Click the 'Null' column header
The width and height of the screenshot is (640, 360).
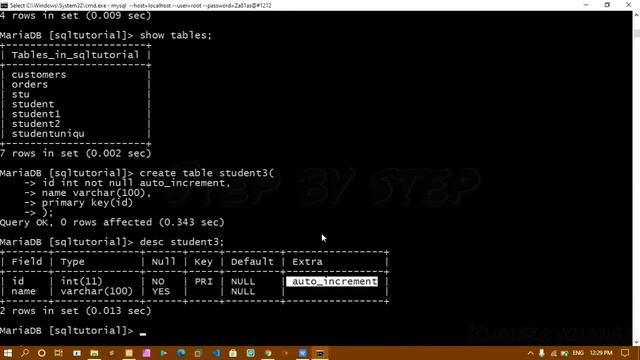pyautogui.click(x=164, y=262)
